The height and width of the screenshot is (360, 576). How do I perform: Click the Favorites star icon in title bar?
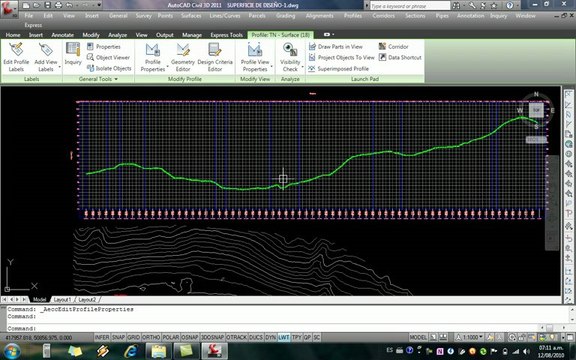pos(494,6)
